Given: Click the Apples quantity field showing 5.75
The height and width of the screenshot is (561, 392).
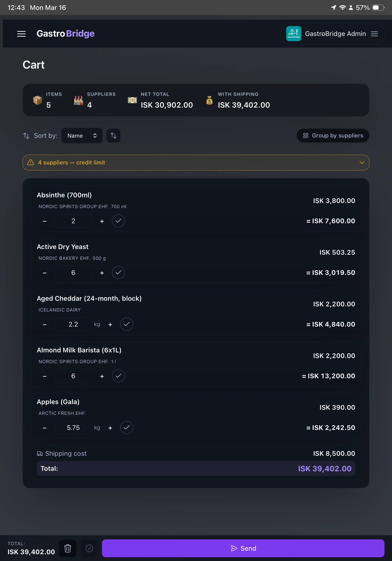Looking at the screenshot, I should click(x=73, y=428).
